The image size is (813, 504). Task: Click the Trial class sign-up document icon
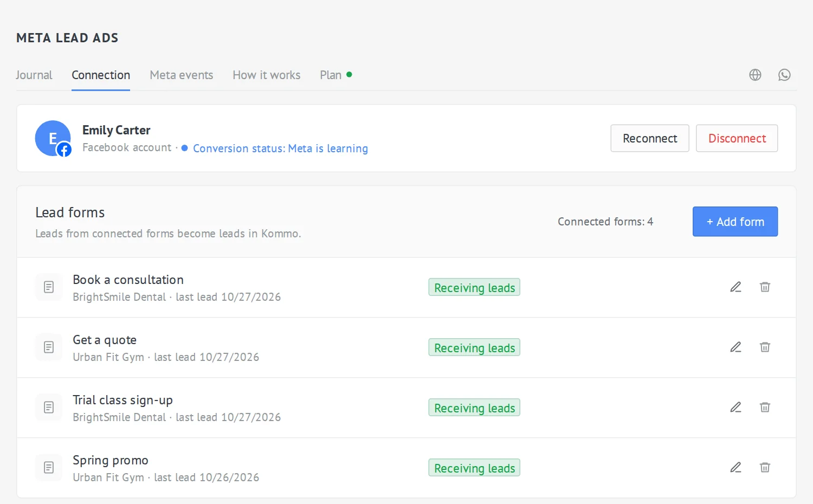(49, 408)
